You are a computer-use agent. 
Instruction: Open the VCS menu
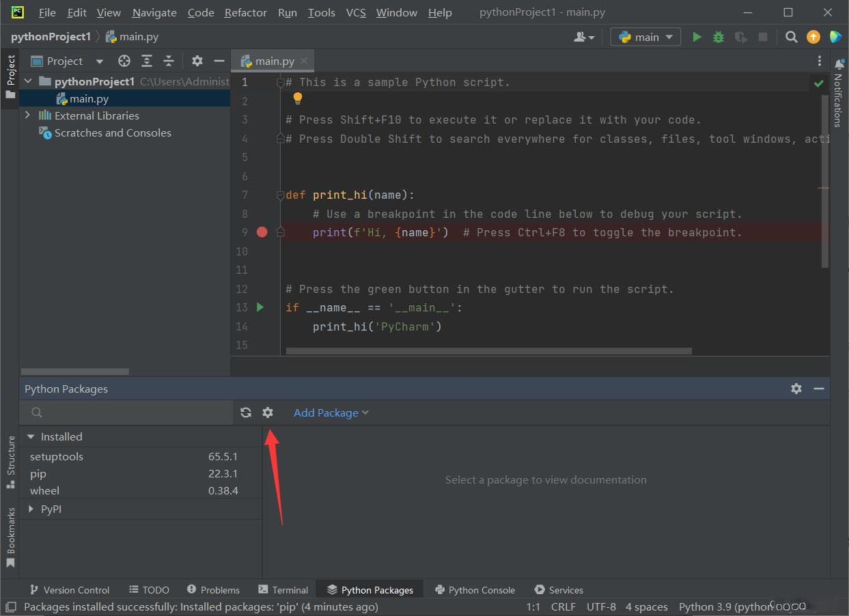[x=356, y=12]
